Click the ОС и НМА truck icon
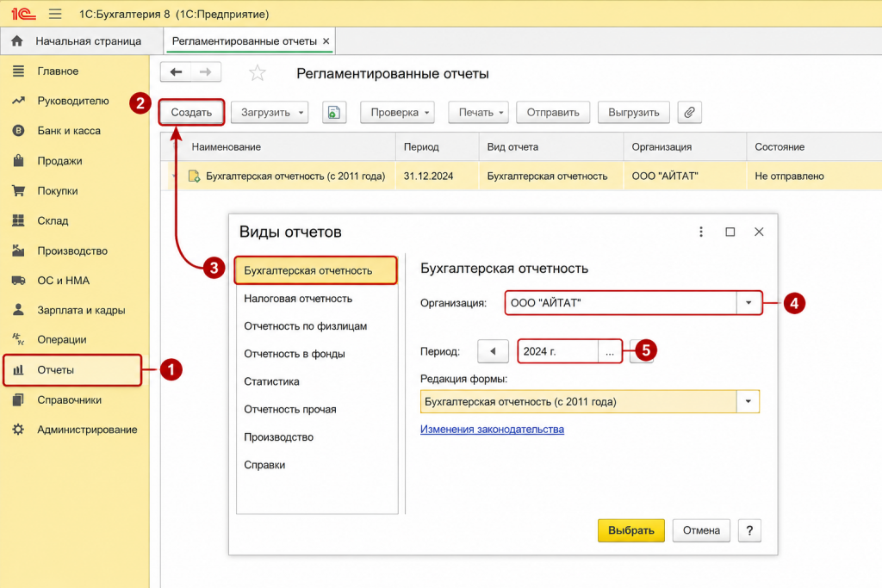This screenshot has height=588, width=882. click(19, 280)
